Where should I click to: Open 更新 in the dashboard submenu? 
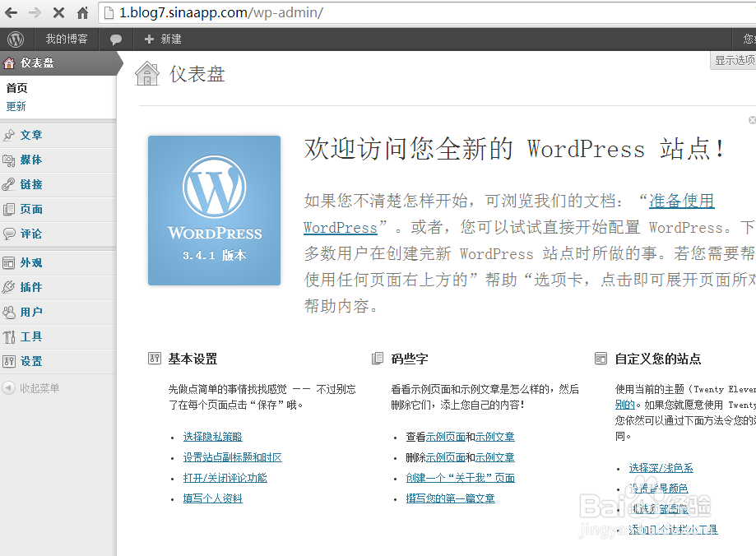point(16,106)
